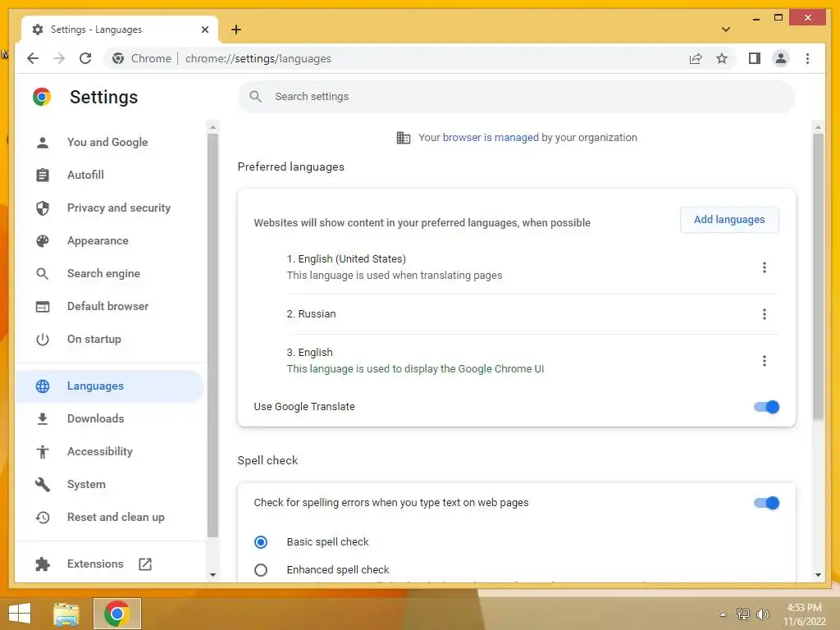Click the sidebar scroll up arrow
The height and width of the screenshot is (630, 840).
[x=212, y=127]
